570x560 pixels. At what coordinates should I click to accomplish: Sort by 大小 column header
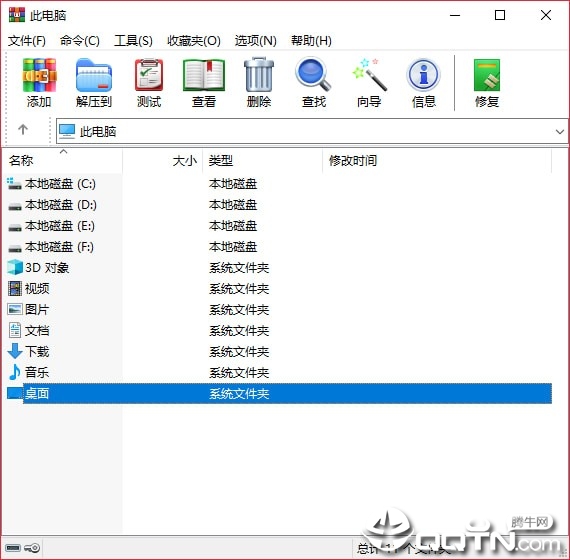162,160
